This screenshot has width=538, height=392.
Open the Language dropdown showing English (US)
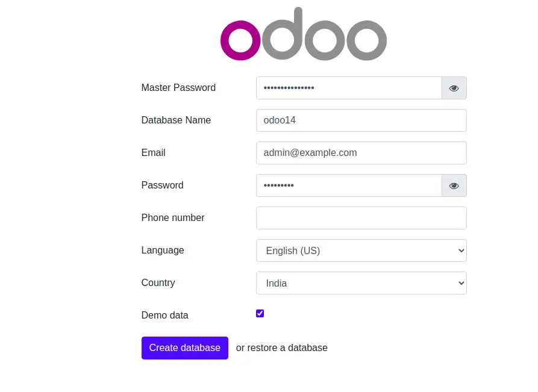click(361, 250)
